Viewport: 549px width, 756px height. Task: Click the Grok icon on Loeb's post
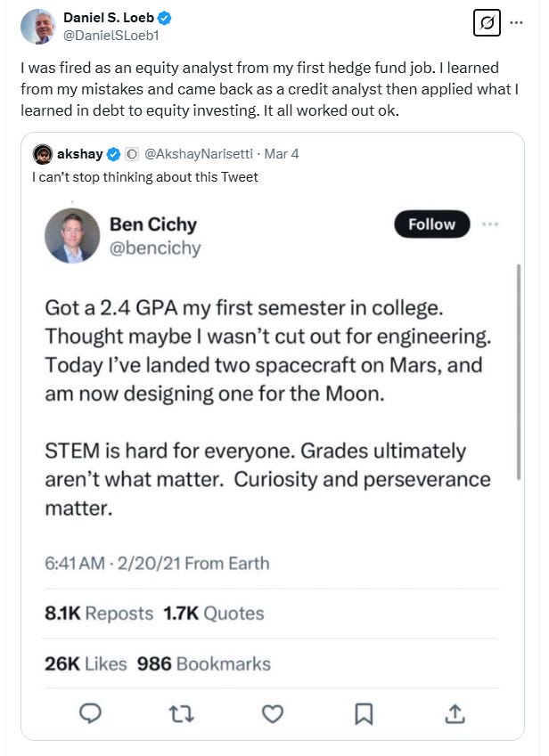coord(488,25)
